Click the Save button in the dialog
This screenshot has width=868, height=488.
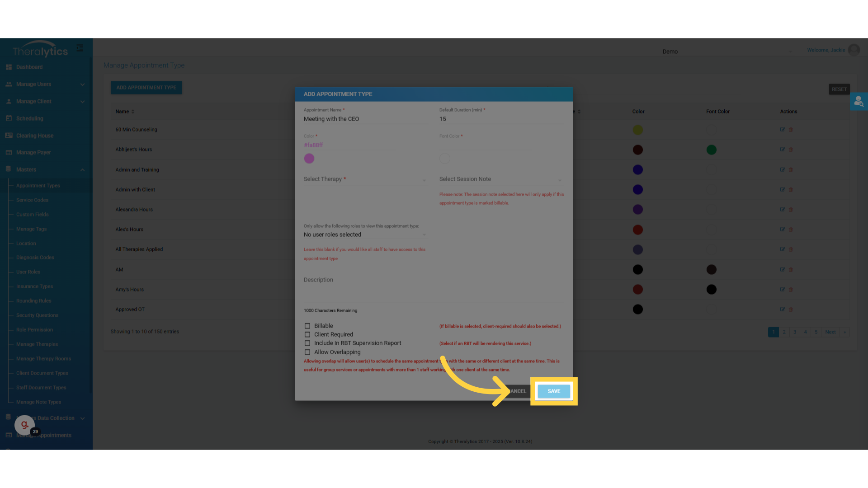(553, 391)
